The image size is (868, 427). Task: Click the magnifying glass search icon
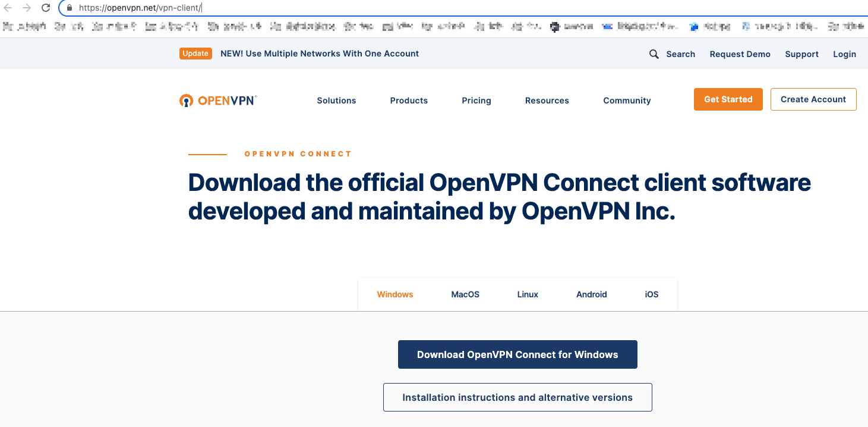(x=654, y=54)
